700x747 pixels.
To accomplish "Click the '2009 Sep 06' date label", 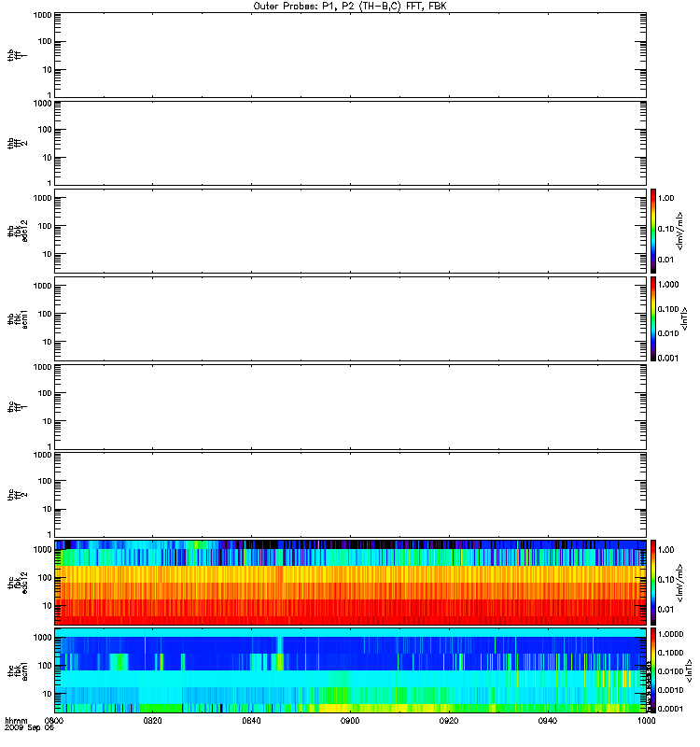I will coord(30,728).
